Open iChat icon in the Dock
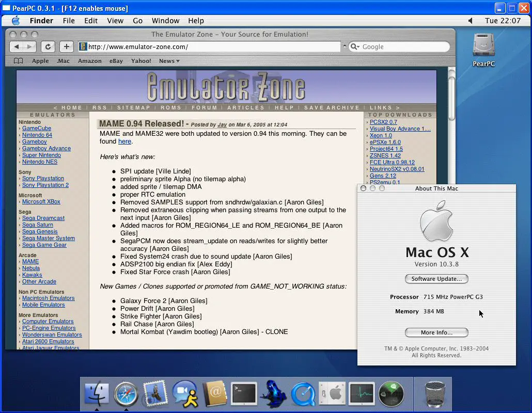Image resolution: width=532 pixels, height=413 pixels. (185, 393)
